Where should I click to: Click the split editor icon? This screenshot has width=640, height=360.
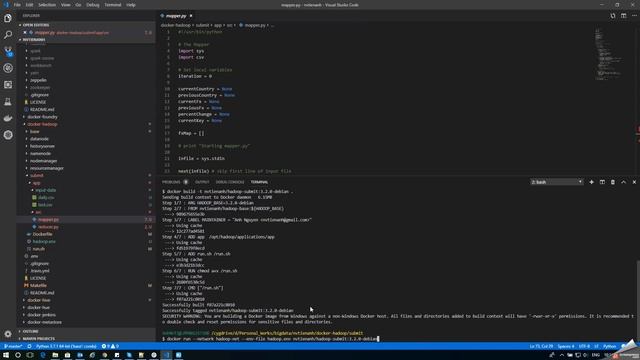[623, 16]
